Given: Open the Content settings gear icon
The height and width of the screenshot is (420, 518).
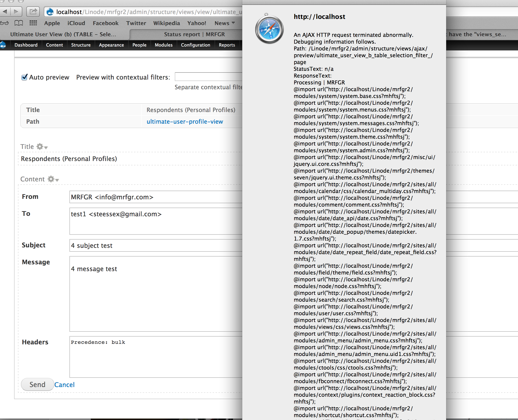Looking at the screenshot, I should click(x=51, y=179).
